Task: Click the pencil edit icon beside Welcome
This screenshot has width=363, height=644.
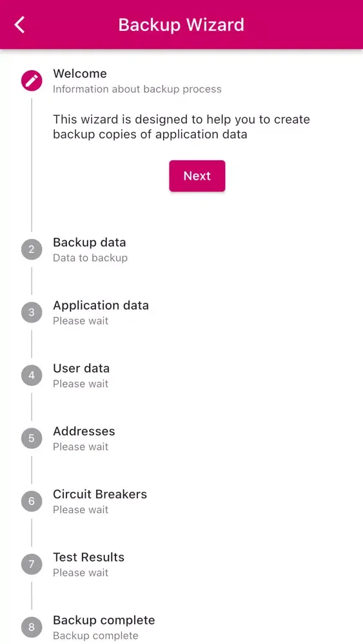Action: [32, 80]
